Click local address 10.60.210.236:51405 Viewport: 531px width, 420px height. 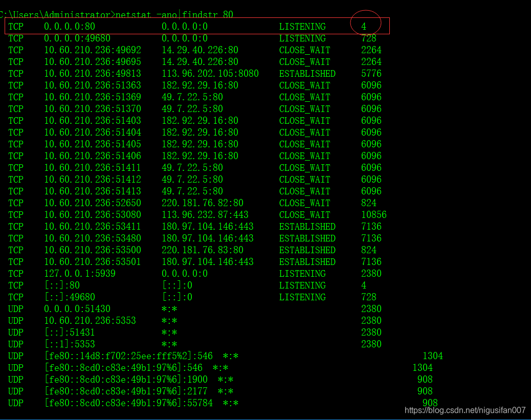click(93, 144)
